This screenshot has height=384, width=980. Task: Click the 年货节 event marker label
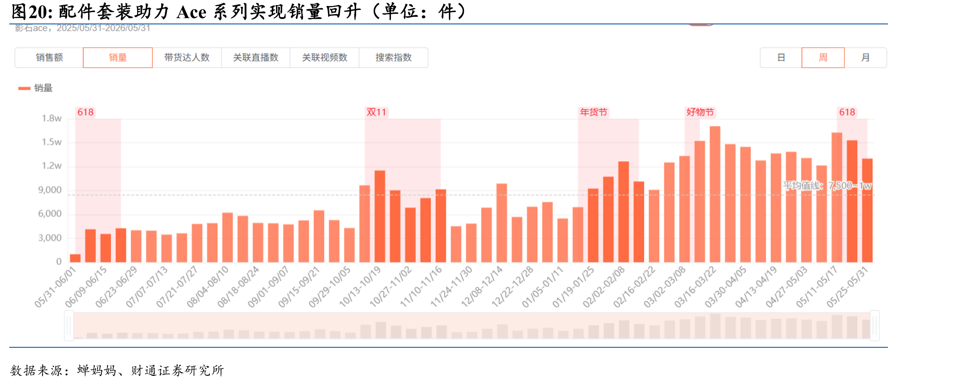[x=593, y=112]
